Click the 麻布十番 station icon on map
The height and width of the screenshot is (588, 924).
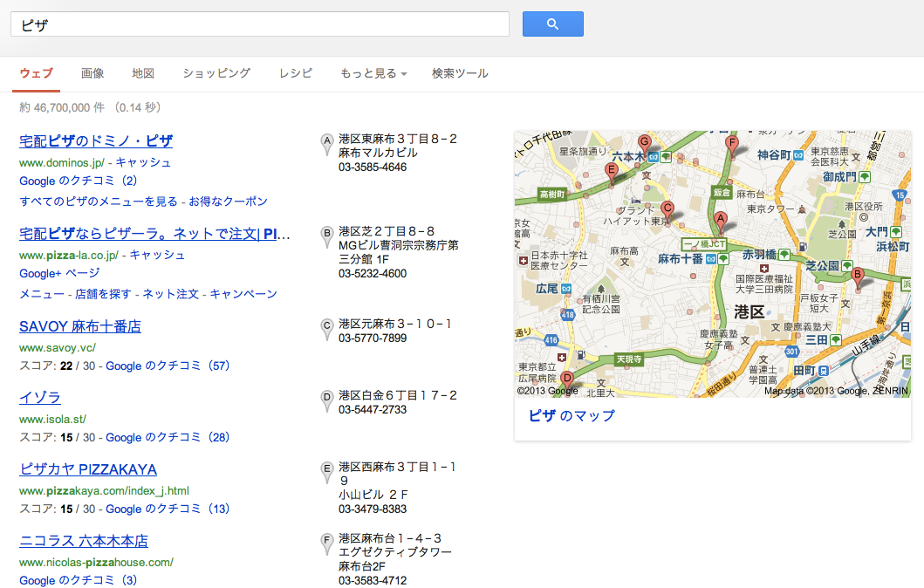711,258
